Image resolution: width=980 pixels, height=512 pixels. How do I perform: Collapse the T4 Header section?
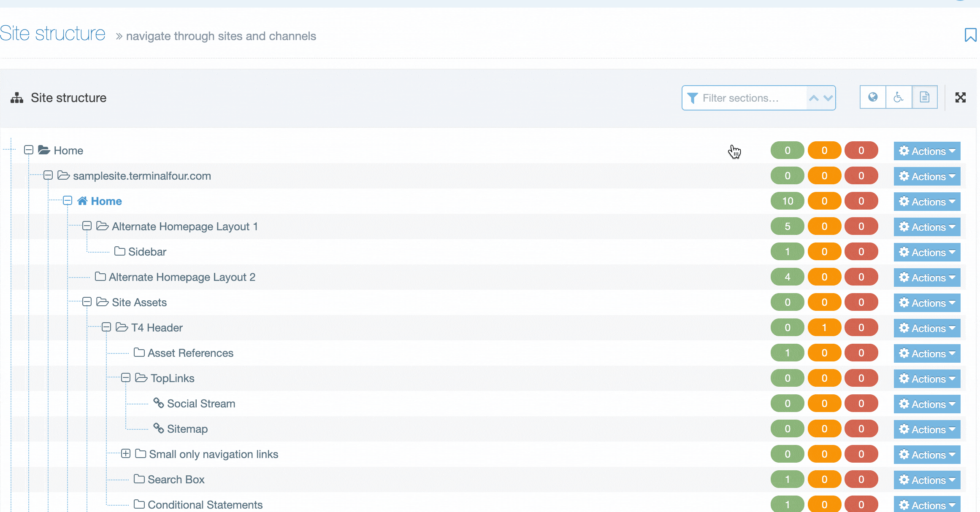point(106,327)
